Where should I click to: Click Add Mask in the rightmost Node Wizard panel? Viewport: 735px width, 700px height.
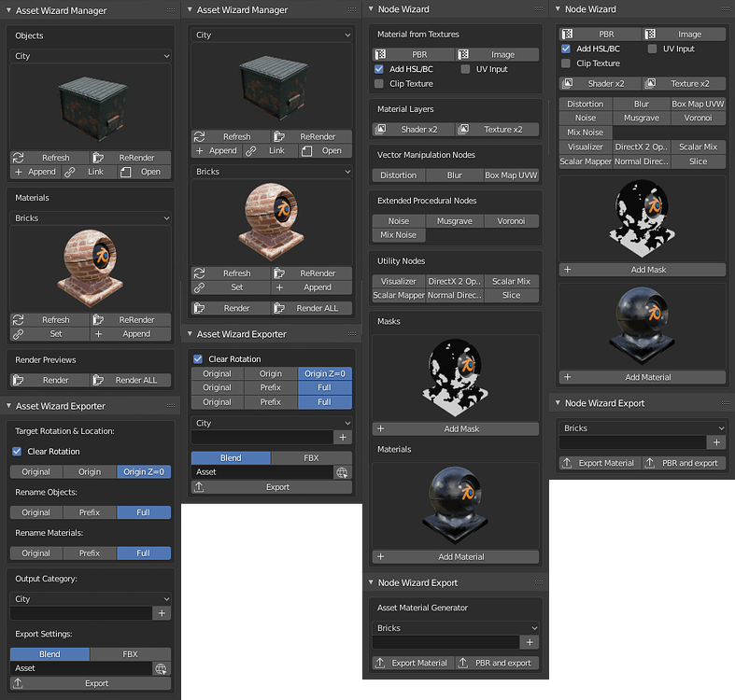(x=643, y=270)
